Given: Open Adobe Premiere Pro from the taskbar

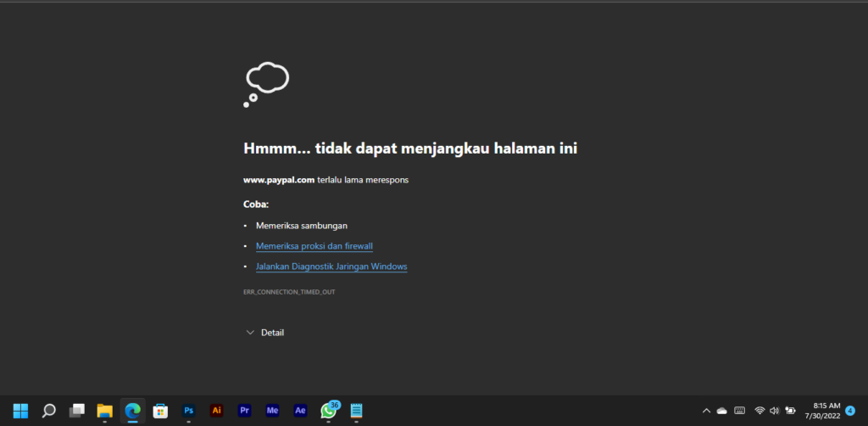Looking at the screenshot, I should [244, 411].
